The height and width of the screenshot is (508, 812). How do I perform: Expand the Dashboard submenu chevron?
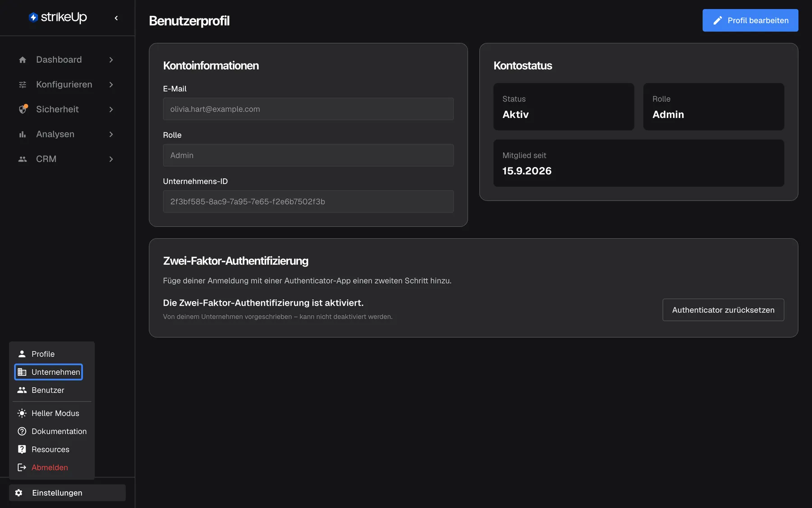click(x=111, y=60)
